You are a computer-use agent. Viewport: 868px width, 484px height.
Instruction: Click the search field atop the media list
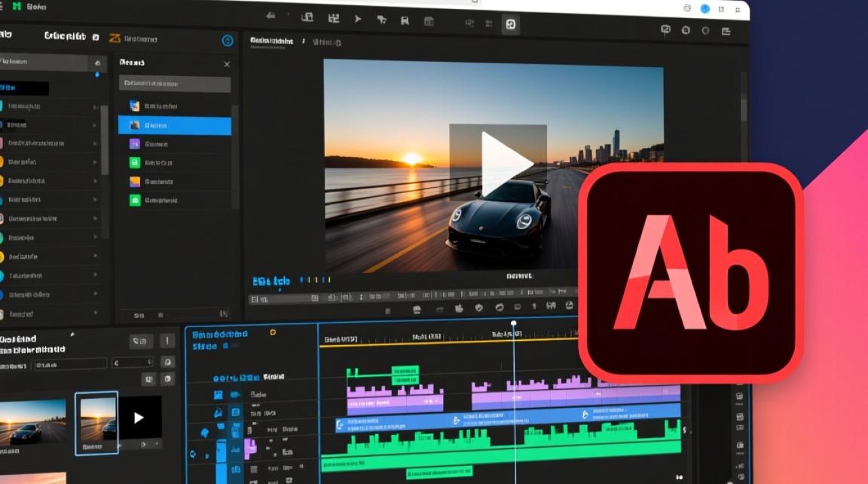tap(174, 84)
